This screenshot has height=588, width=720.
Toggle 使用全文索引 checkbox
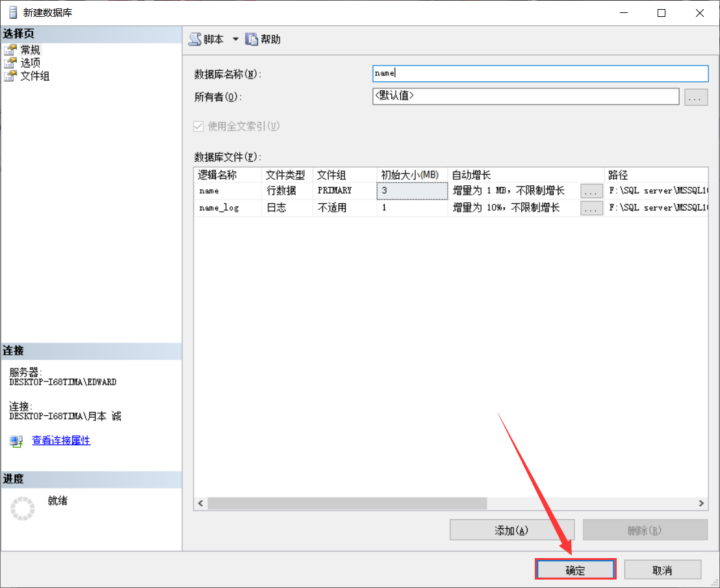point(198,126)
